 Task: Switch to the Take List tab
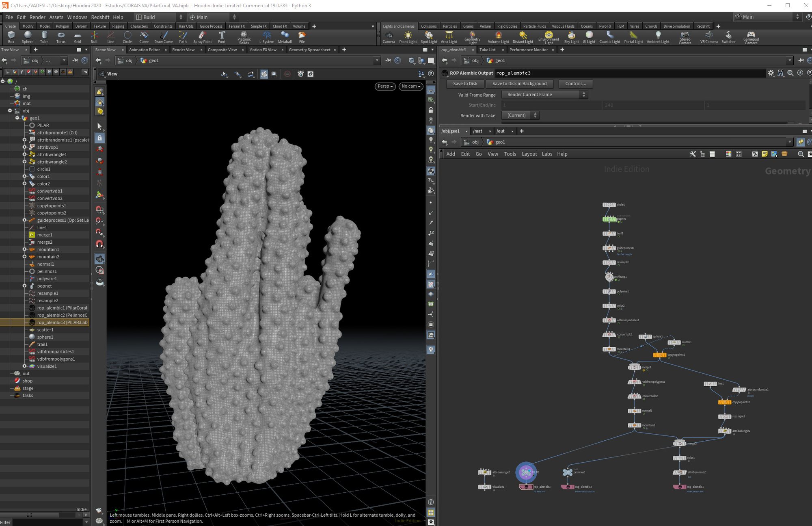[x=487, y=50]
